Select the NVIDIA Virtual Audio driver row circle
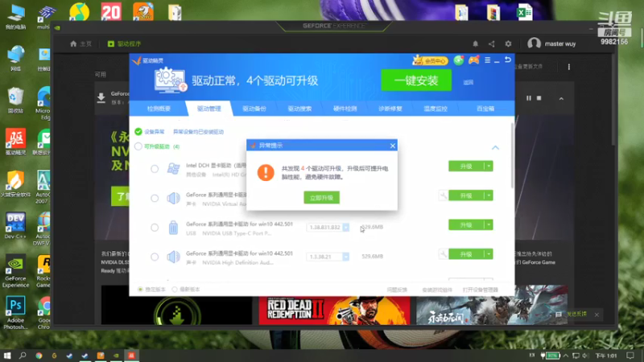Image resolution: width=644 pixels, height=362 pixels. 155,198
